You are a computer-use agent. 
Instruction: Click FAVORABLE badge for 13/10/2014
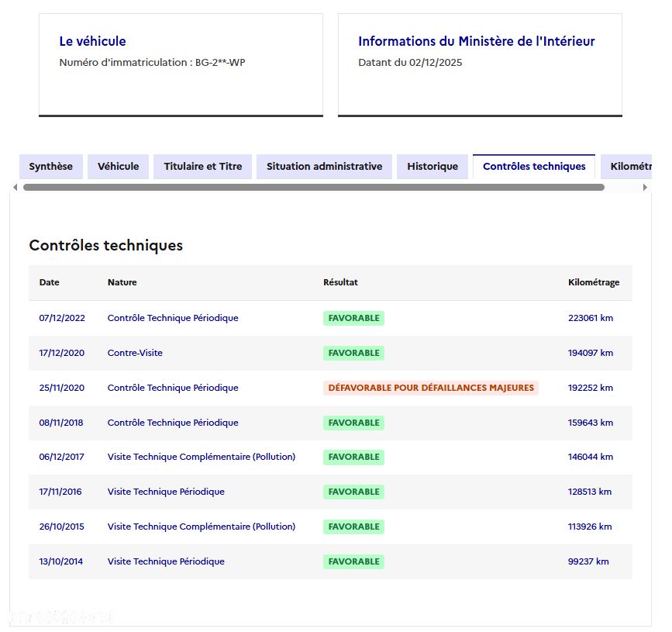[353, 561]
